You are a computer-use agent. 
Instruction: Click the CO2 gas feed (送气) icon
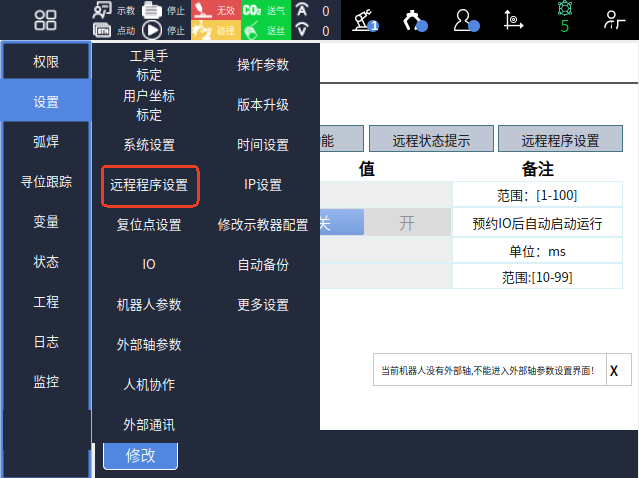point(252,10)
